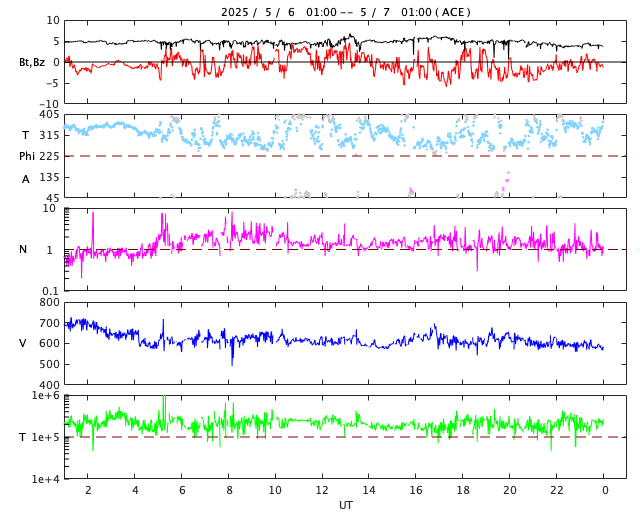The height and width of the screenshot is (512, 640).
Task: Click the N density axis label
Action: [23, 249]
